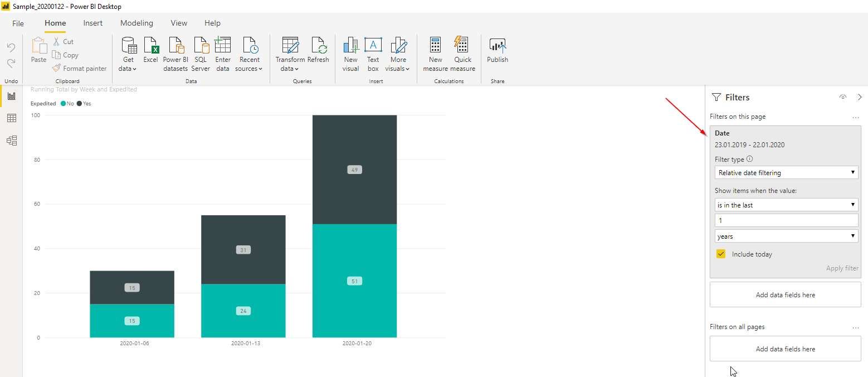Switch to Model view in sidebar
This screenshot has height=377, width=868.
point(11,141)
